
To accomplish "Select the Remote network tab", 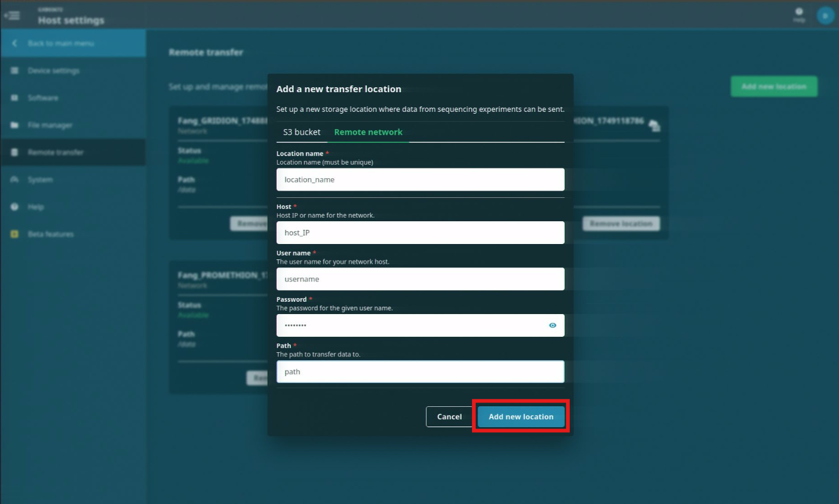I will point(368,132).
